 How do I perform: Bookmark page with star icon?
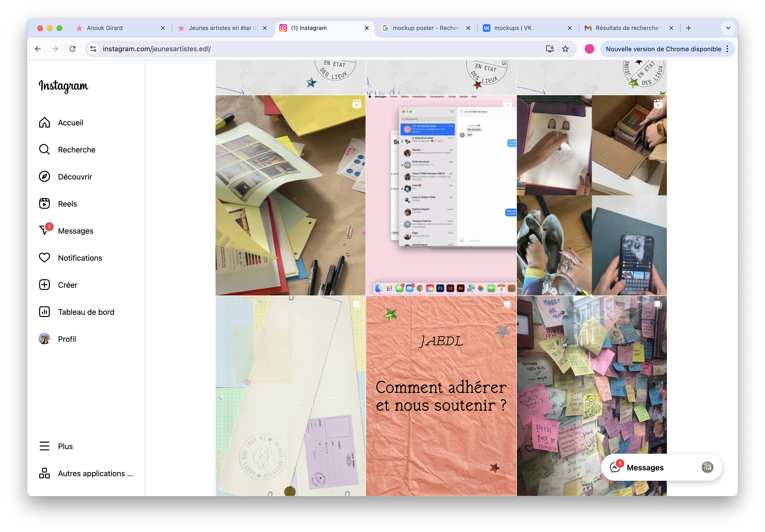click(x=565, y=49)
